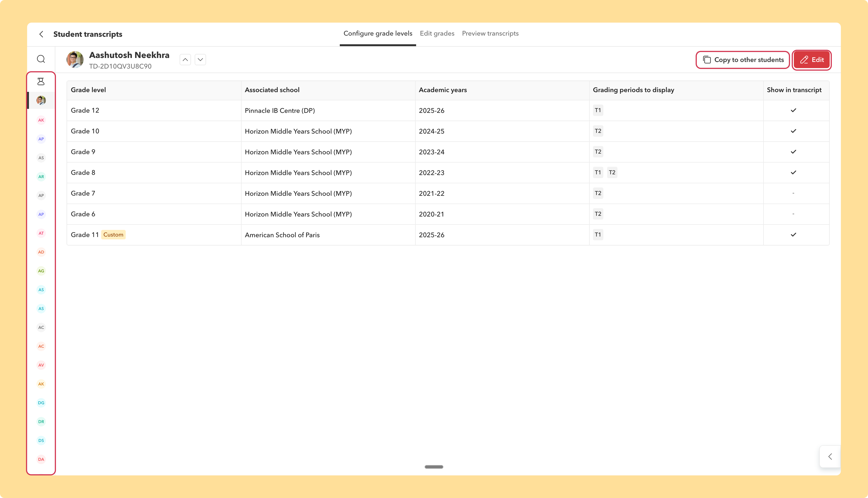Click the T2 badge in Grade 6 row
868x498 pixels.
(x=598, y=214)
